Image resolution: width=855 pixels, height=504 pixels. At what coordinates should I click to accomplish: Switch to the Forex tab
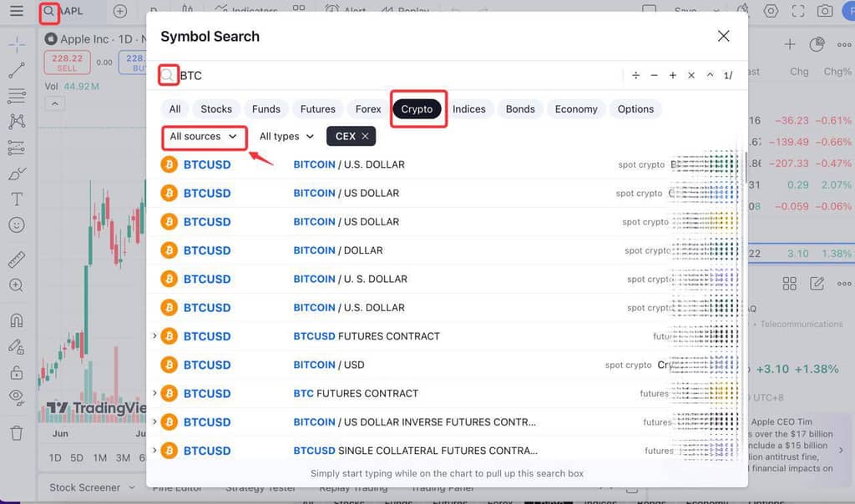tap(368, 109)
